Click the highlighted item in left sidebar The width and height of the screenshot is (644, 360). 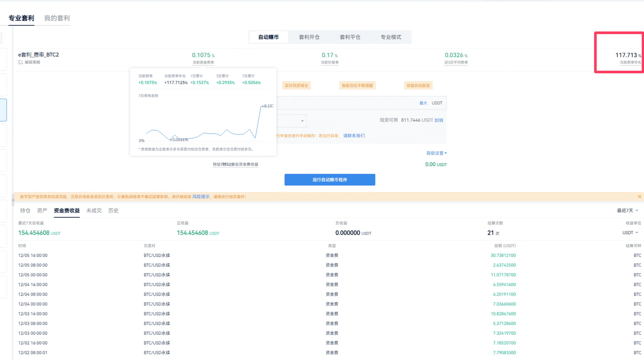click(3, 110)
